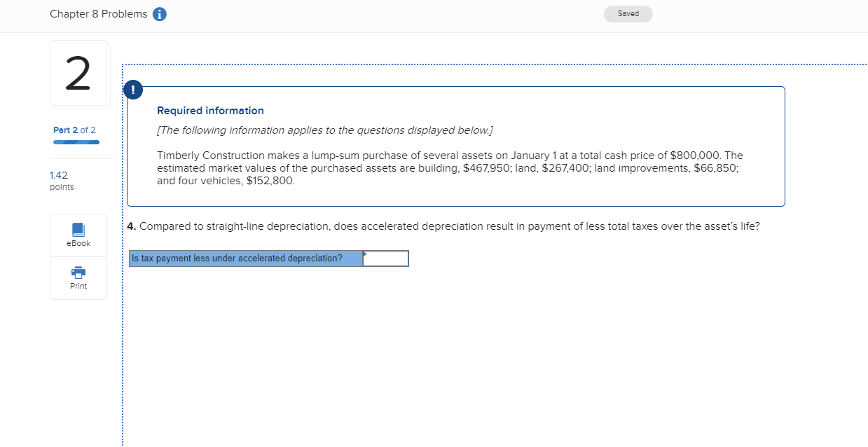Viewport: 868px width, 447px height.
Task: Open the eBook resource icon
Action: click(78, 235)
